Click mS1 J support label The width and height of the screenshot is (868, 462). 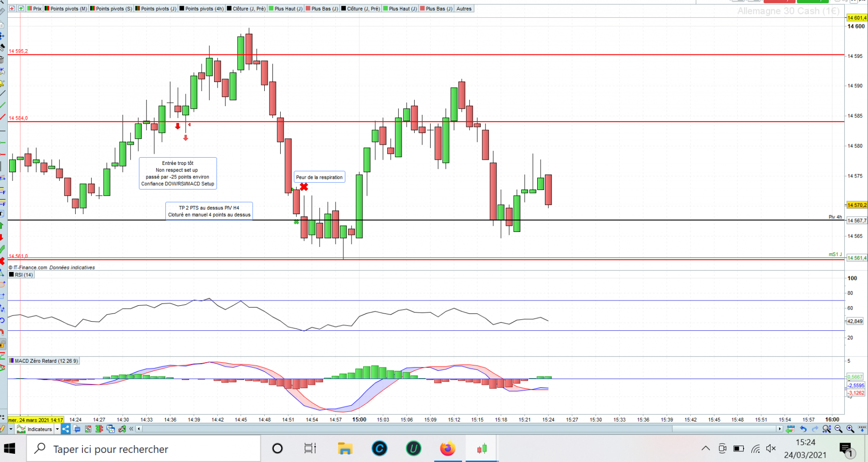pyautogui.click(x=835, y=255)
